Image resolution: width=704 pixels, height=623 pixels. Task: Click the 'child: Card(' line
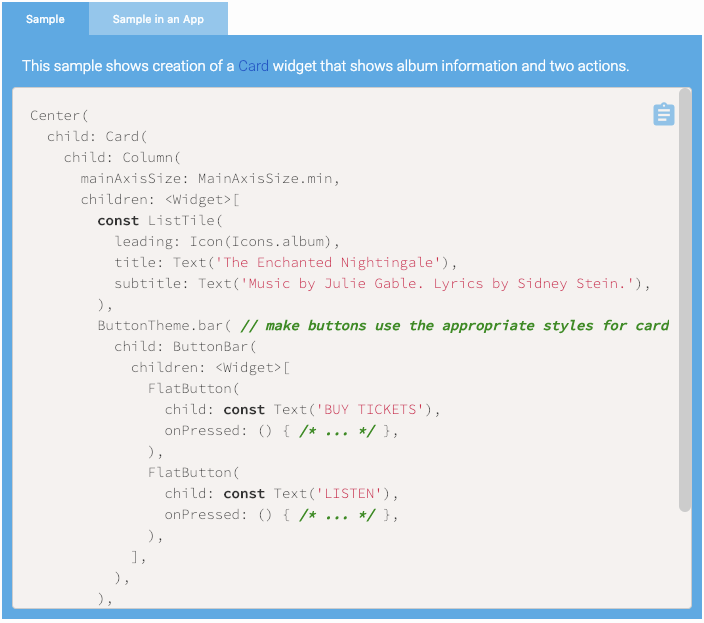click(97, 136)
